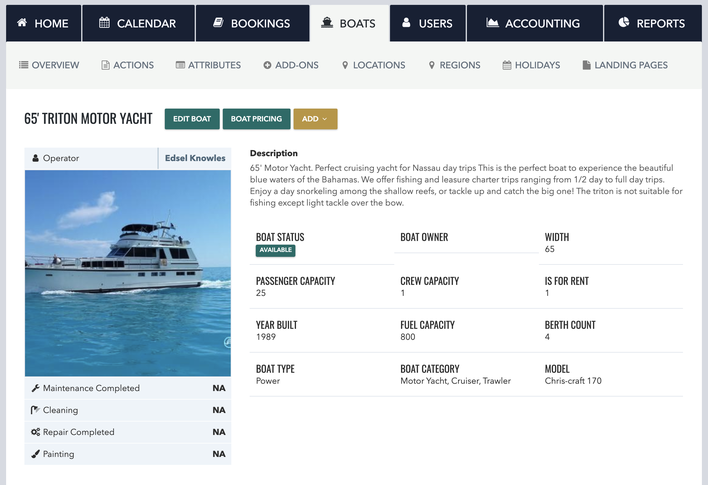The width and height of the screenshot is (708, 485).
Task: Open the Boats tab
Action: tap(349, 23)
